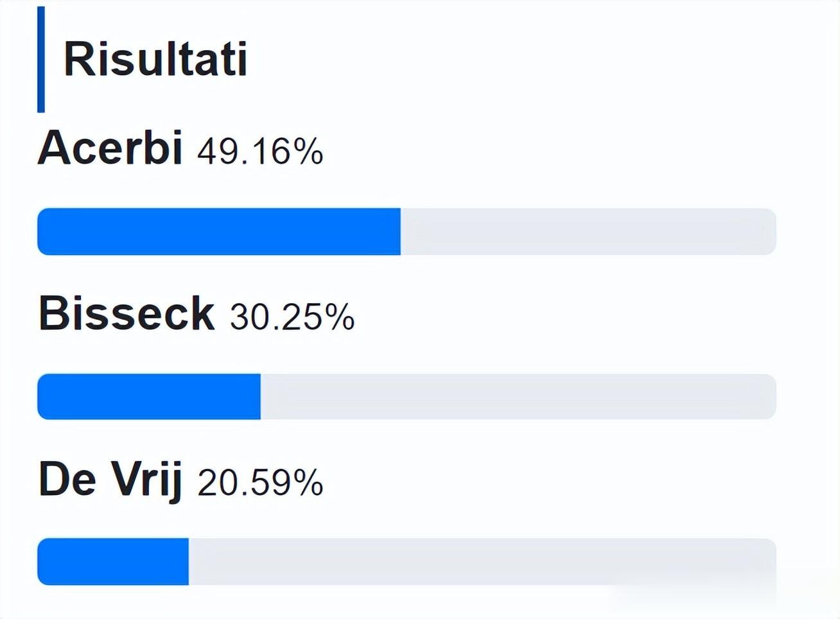Select the Bisseck option name

click(x=126, y=313)
